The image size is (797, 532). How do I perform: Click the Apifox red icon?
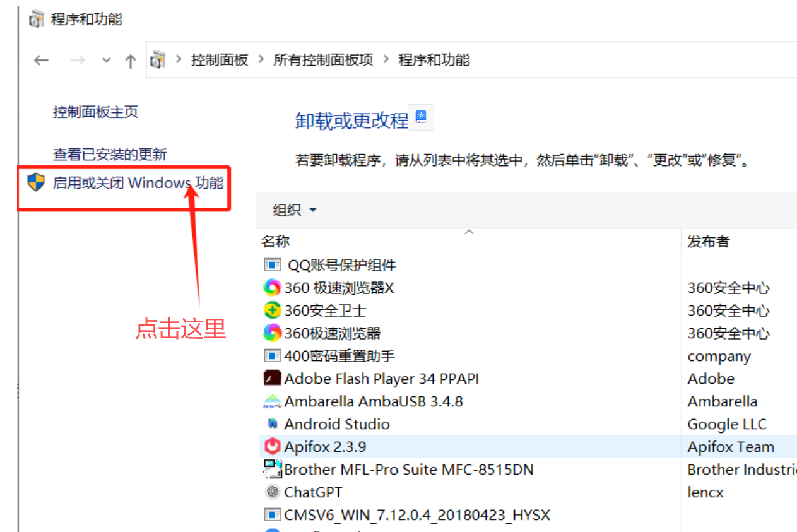(272, 447)
